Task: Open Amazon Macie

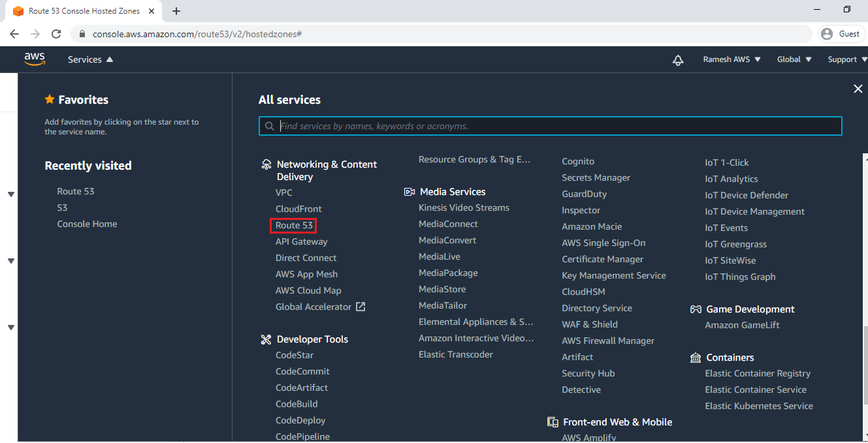Action: [x=592, y=226]
